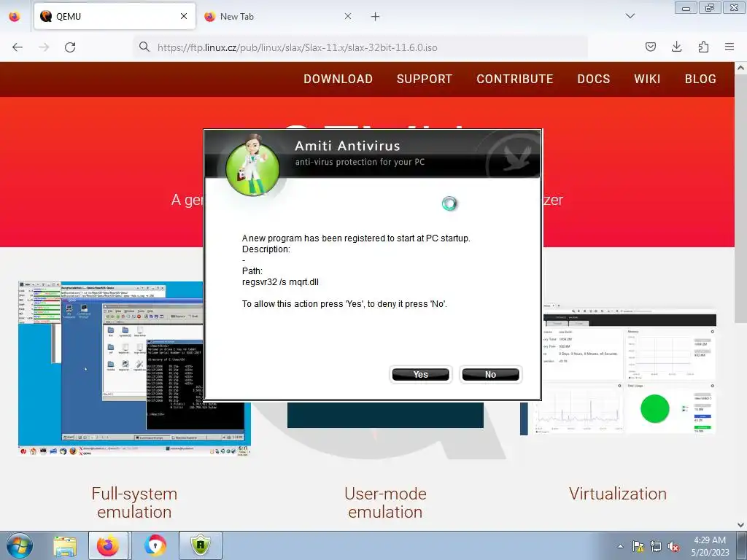Click the page scrollbar down arrow
747x560 pixels.
coord(741,525)
